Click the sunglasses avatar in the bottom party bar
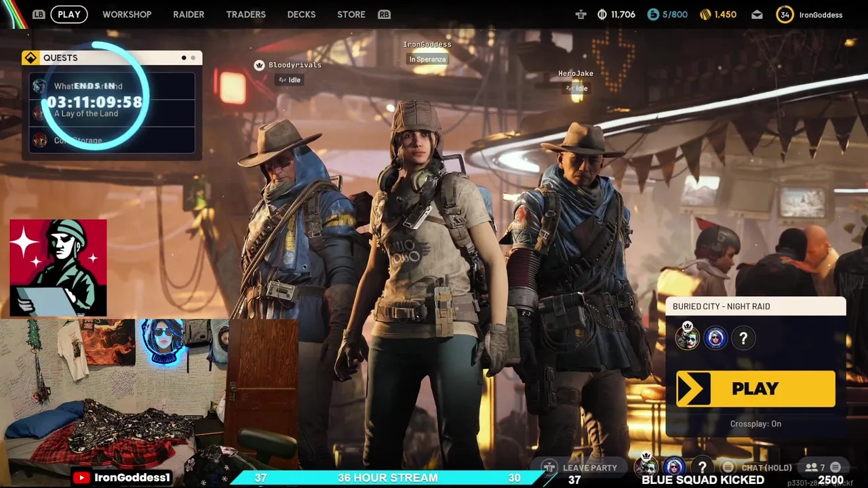The height and width of the screenshot is (488, 868). click(x=674, y=466)
